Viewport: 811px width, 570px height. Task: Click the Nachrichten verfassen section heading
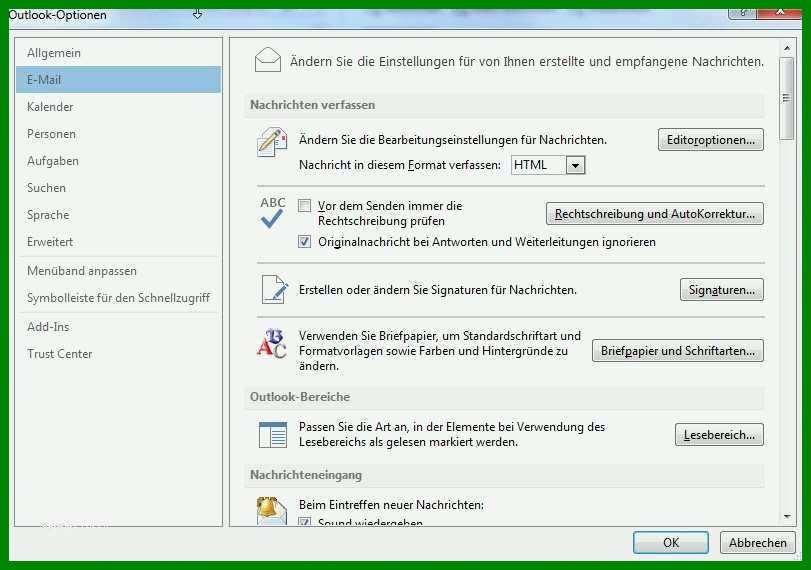click(312, 104)
